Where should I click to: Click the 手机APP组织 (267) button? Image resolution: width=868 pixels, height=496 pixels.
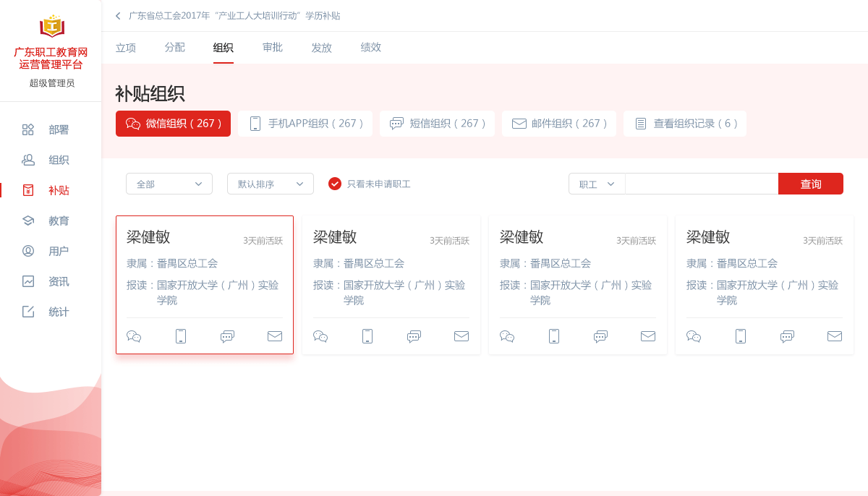305,124
